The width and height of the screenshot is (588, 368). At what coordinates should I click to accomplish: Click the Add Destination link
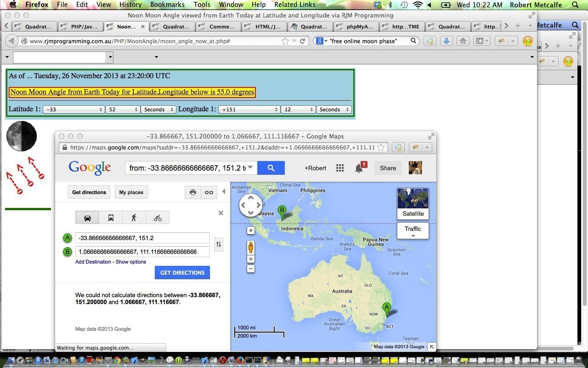(93, 262)
